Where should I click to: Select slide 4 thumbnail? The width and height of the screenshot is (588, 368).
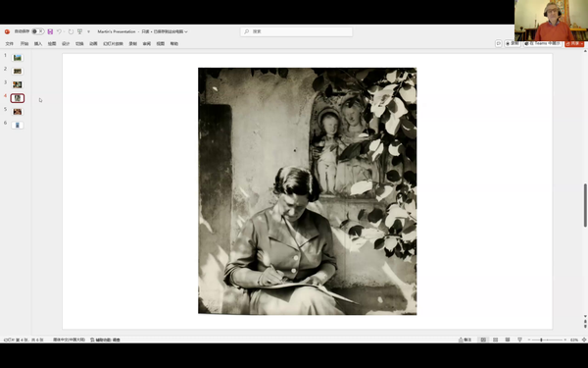tap(18, 98)
